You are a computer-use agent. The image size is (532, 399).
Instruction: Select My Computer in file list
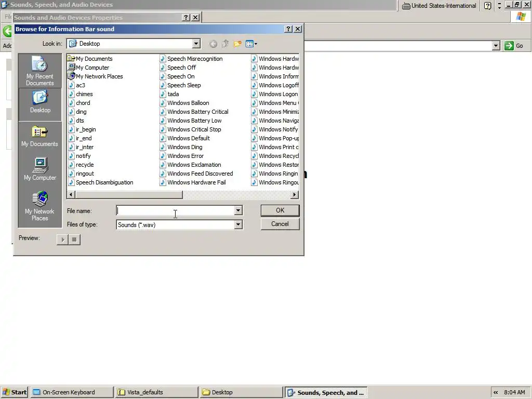88,68
